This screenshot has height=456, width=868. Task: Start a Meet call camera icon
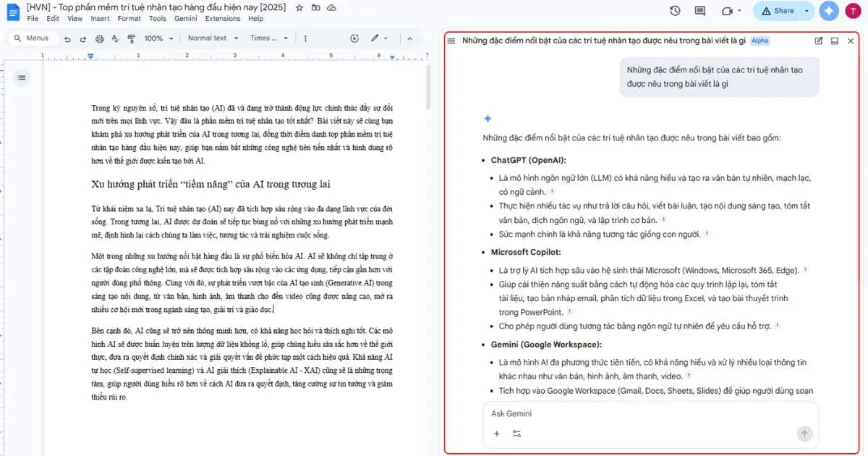point(727,11)
